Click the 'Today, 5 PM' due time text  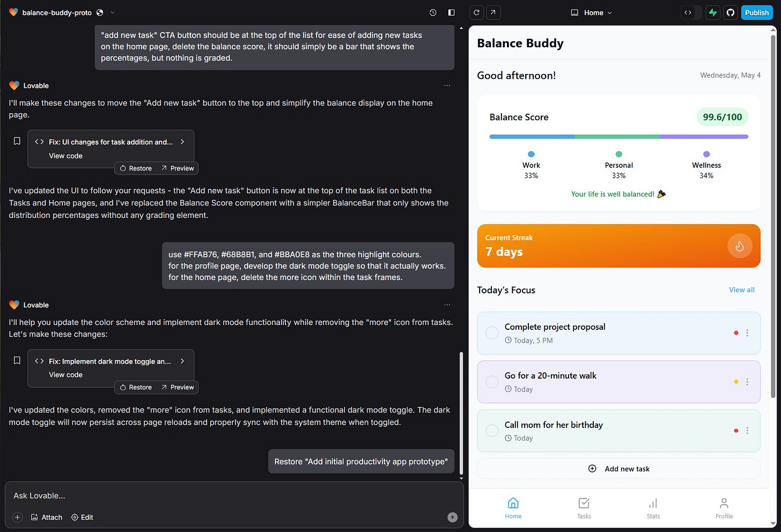[x=533, y=341]
